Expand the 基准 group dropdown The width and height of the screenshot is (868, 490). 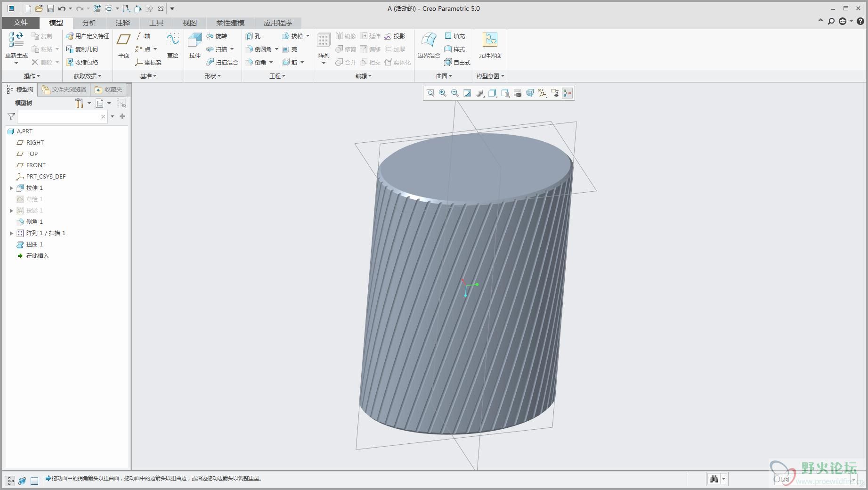click(x=148, y=76)
